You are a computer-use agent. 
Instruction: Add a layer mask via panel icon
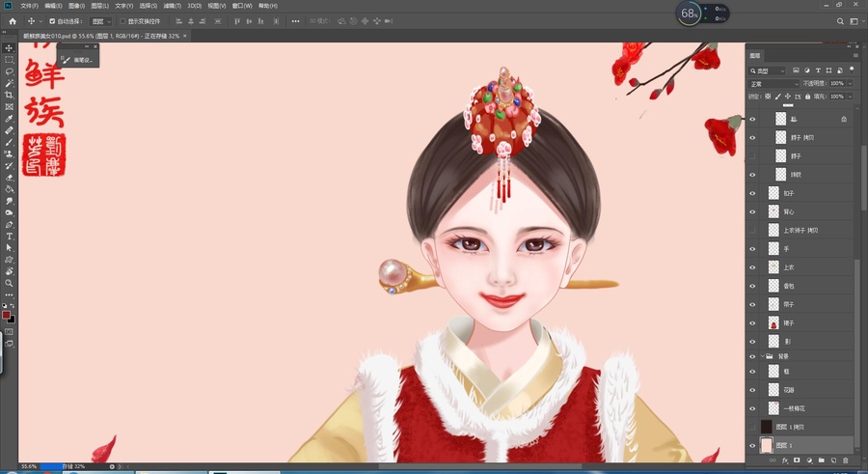pos(798,460)
